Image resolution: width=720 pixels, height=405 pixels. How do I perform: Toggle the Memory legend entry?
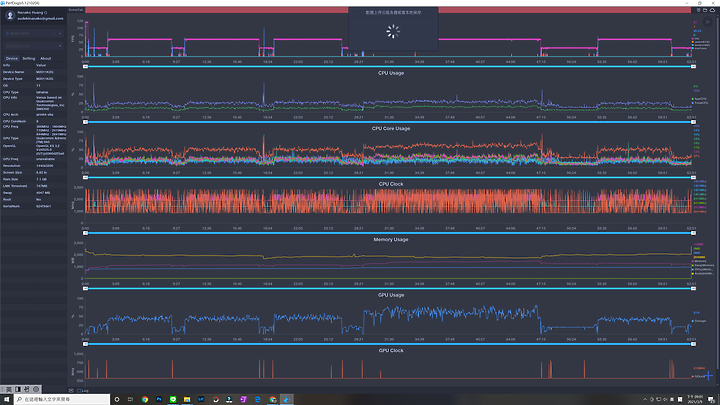[x=699, y=261]
